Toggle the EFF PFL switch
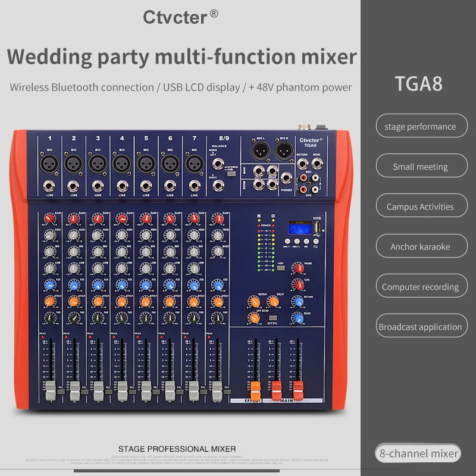The height and width of the screenshot is (476, 476). click(273, 318)
